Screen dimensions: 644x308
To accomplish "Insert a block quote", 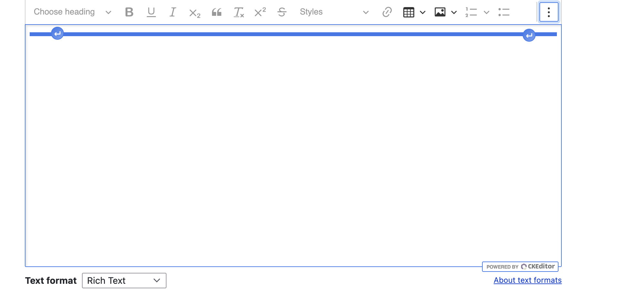I will (216, 12).
